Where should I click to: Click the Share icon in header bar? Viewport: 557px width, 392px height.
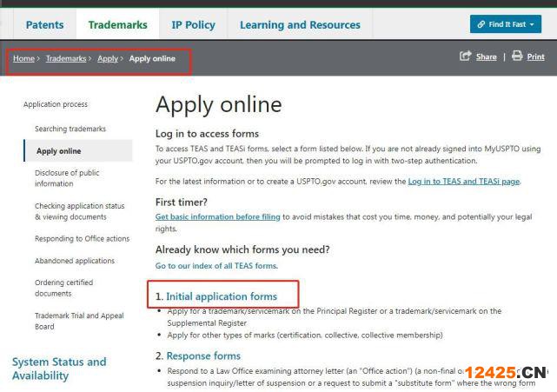coord(465,56)
